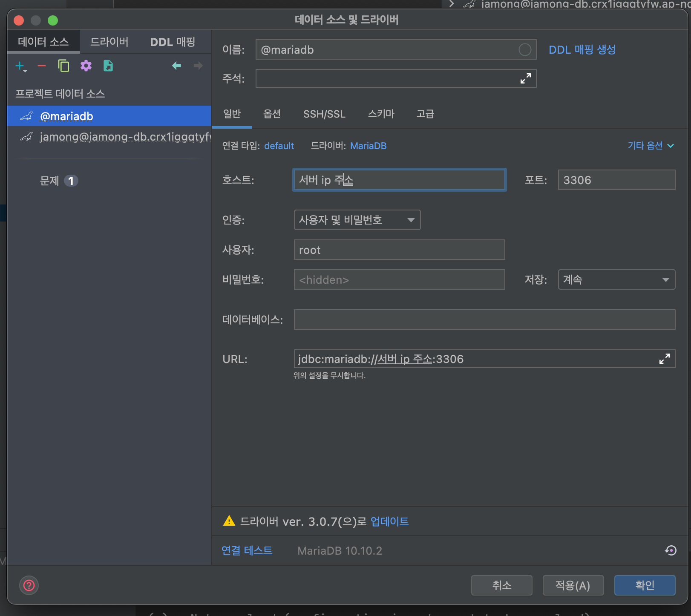This screenshot has width=691, height=616.
Task: Click the revert changes icon
Action: point(671,550)
